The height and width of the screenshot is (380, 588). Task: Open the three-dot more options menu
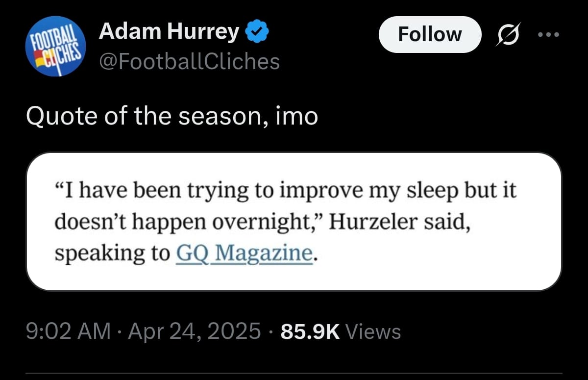548,35
